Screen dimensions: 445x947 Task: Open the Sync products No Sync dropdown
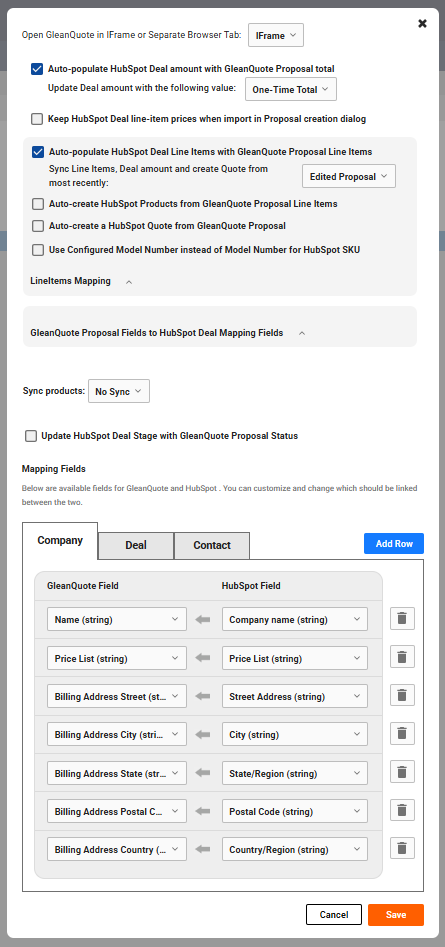pos(118,391)
